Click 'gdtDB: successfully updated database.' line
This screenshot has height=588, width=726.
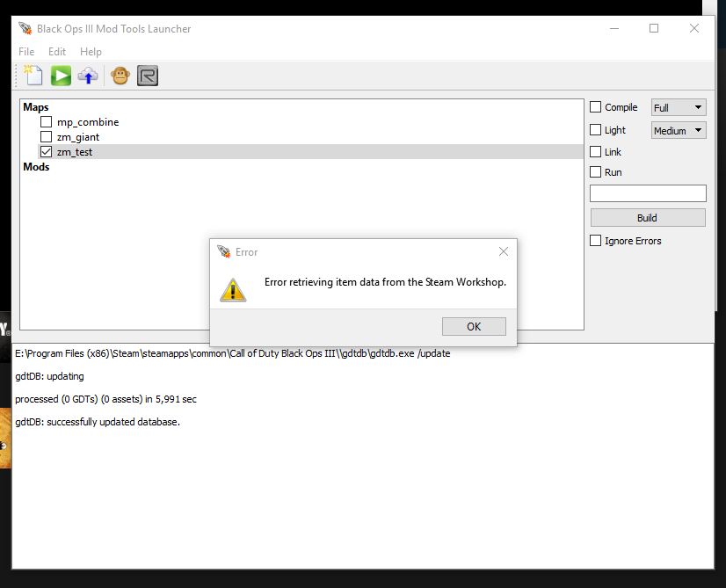(98, 422)
